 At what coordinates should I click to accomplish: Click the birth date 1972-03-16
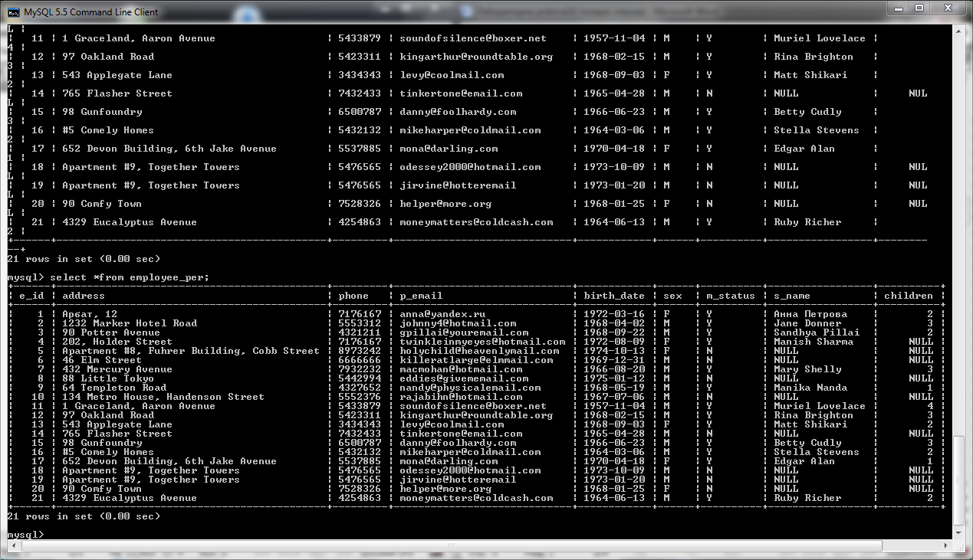pos(614,314)
